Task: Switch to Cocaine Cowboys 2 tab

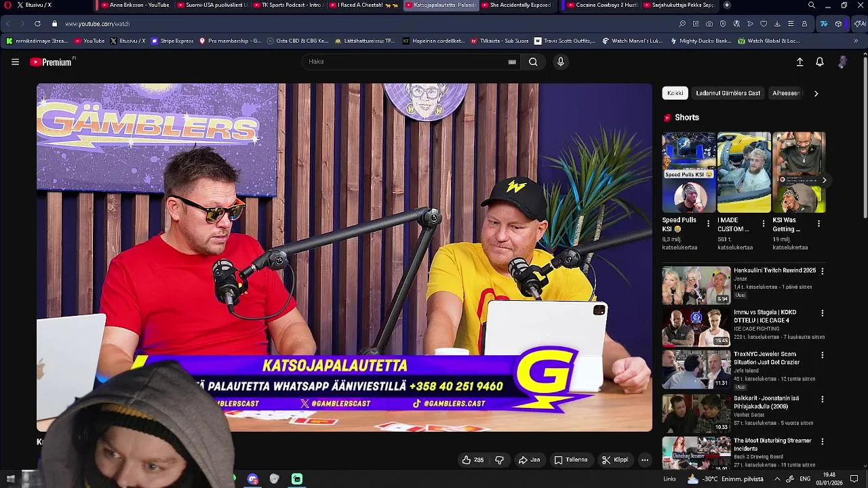Action: (x=601, y=5)
